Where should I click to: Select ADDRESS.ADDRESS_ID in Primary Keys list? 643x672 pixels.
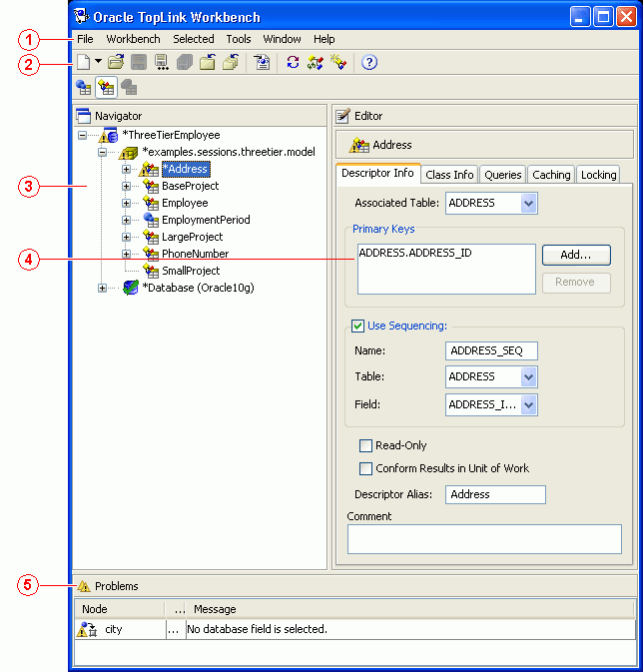415,253
